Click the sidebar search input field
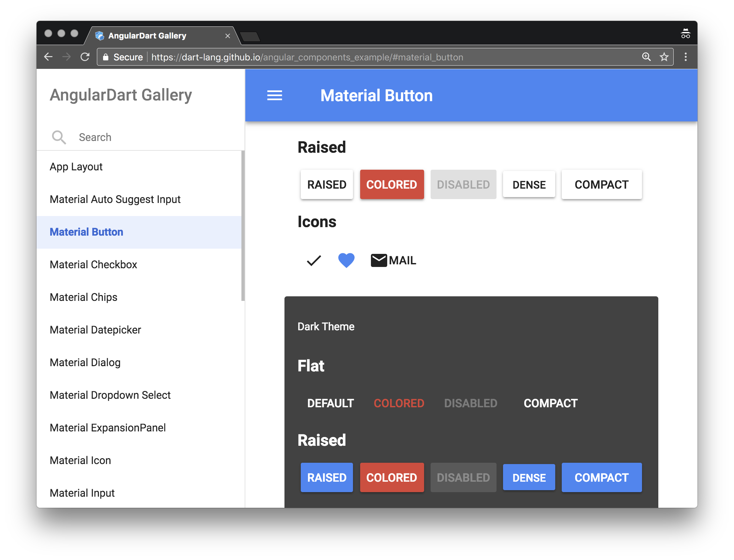734x560 pixels. (141, 137)
